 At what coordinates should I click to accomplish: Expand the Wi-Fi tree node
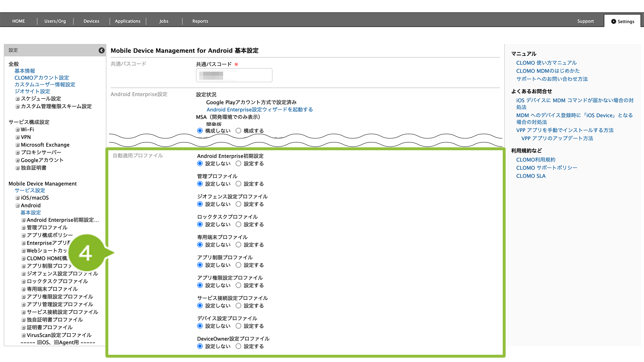[x=17, y=130]
